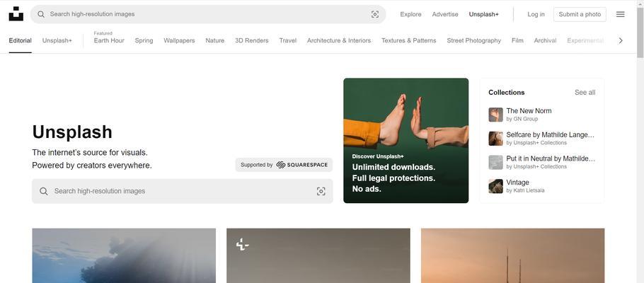This screenshot has height=283, width=644.
Task: Open the Nature topic
Action: point(215,40)
